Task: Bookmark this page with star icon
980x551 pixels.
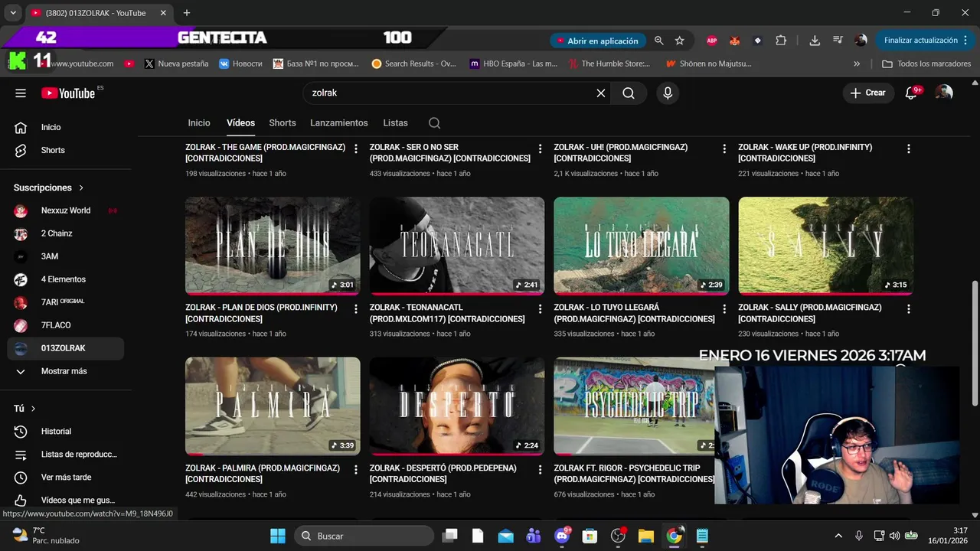Action: pyautogui.click(x=679, y=41)
